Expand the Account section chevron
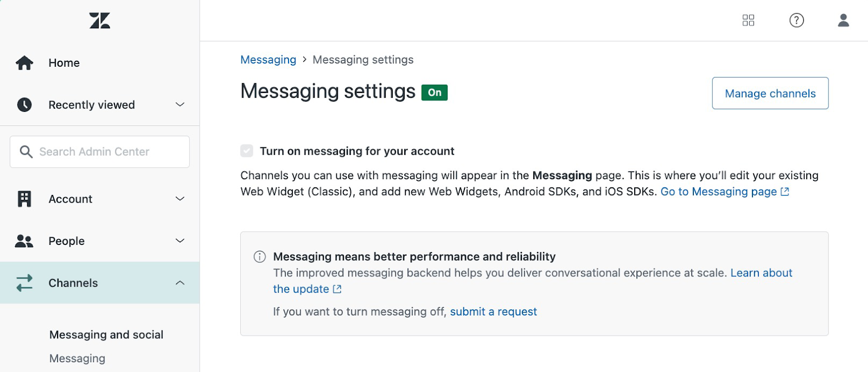868x372 pixels. tap(180, 199)
